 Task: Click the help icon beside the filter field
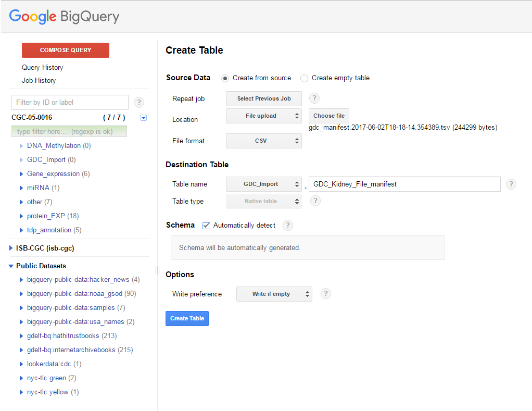click(139, 102)
